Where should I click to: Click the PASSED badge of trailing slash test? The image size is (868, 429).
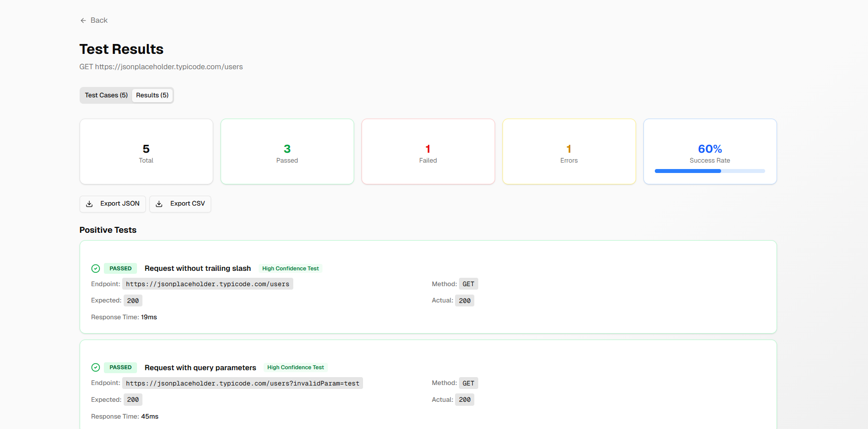pyautogui.click(x=121, y=268)
